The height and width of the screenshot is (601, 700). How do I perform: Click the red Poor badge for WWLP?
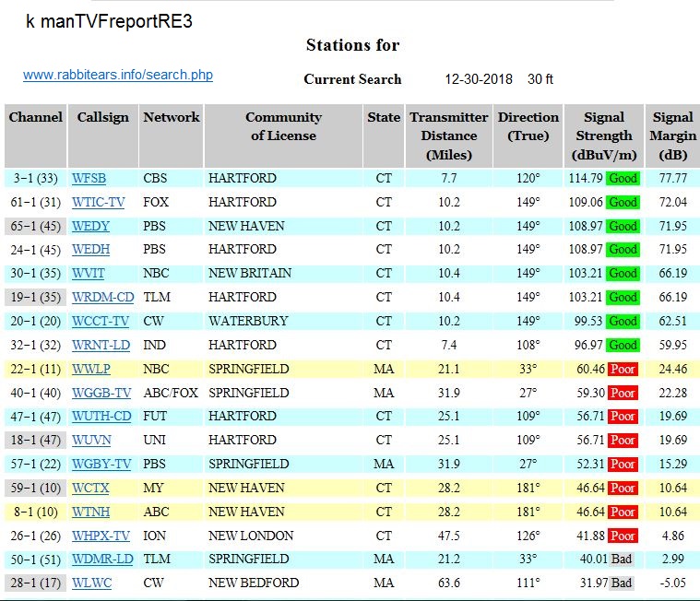(x=623, y=369)
